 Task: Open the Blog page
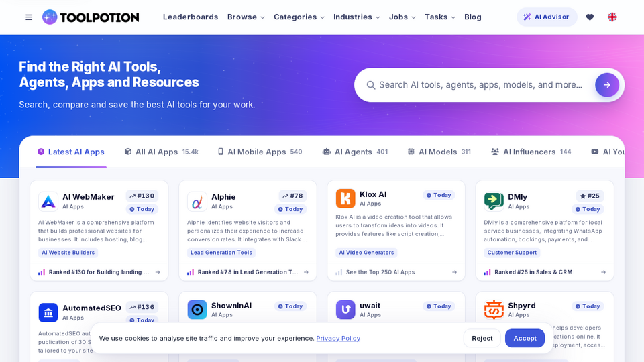click(x=473, y=17)
